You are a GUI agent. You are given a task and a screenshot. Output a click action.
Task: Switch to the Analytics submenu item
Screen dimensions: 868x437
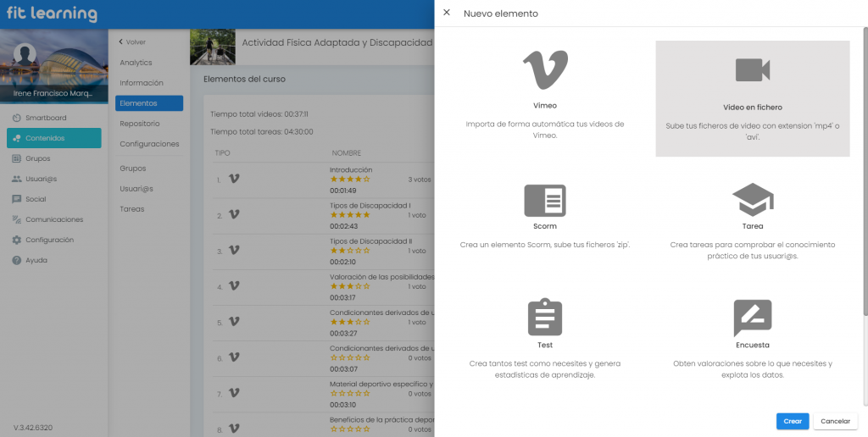(x=136, y=63)
